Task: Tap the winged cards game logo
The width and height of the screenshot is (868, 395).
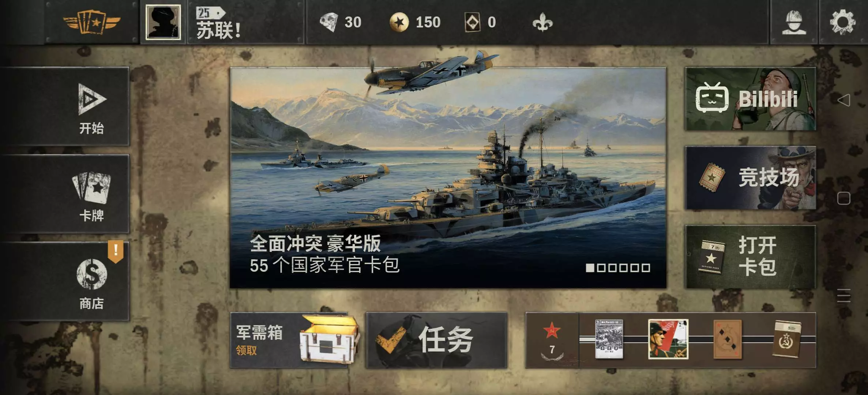Action: coord(91,22)
